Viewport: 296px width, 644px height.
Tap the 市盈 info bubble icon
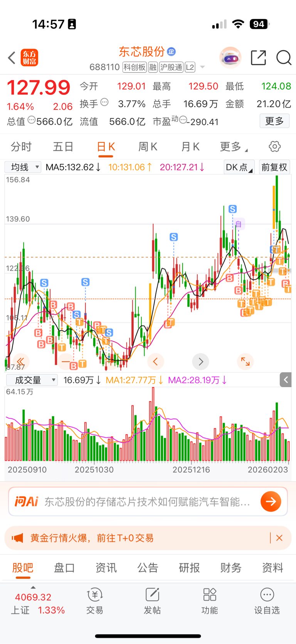click(183, 120)
